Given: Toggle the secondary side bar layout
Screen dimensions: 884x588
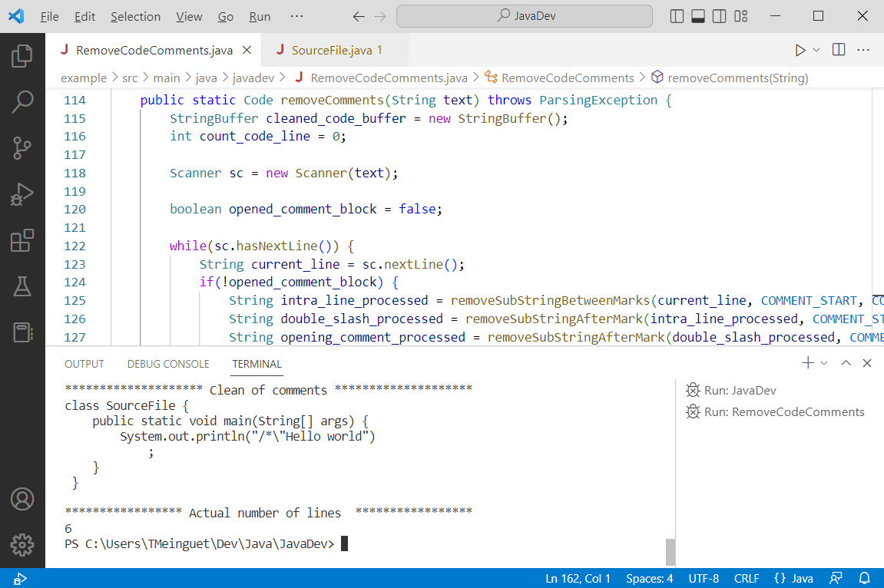Looking at the screenshot, I should pos(719,16).
